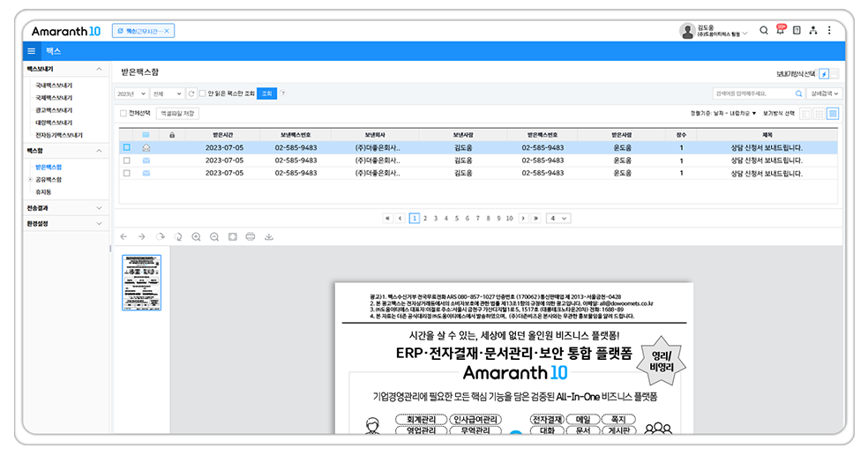Zoom in on the fax preview

[x=196, y=237]
